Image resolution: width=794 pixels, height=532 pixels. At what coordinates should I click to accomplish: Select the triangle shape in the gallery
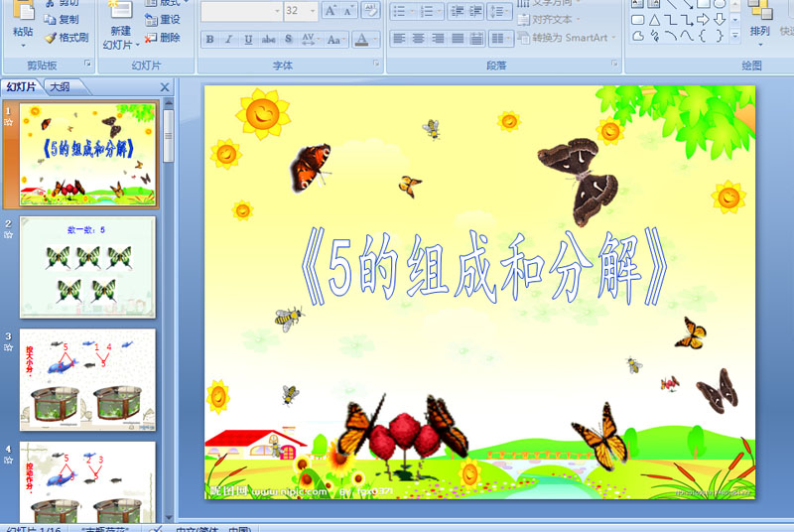[x=654, y=20]
